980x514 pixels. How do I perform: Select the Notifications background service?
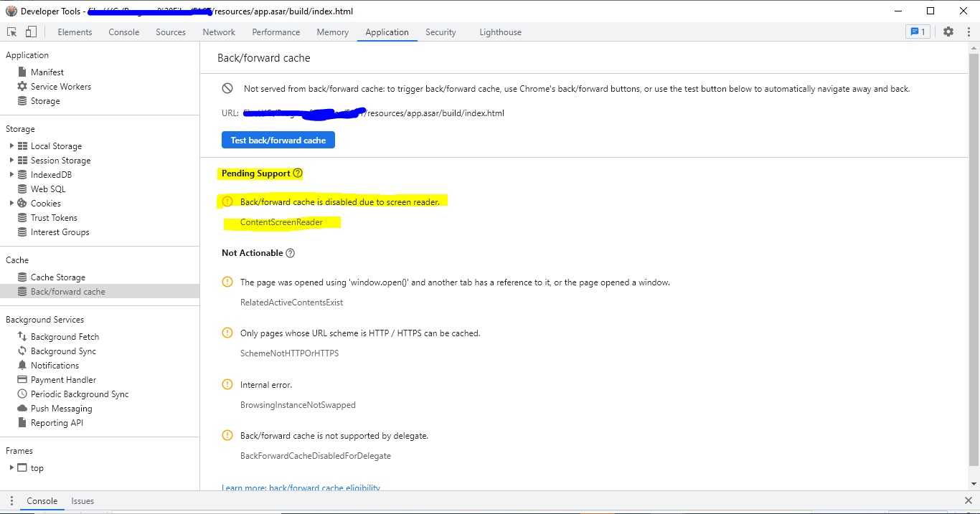(x=55, y=365)
